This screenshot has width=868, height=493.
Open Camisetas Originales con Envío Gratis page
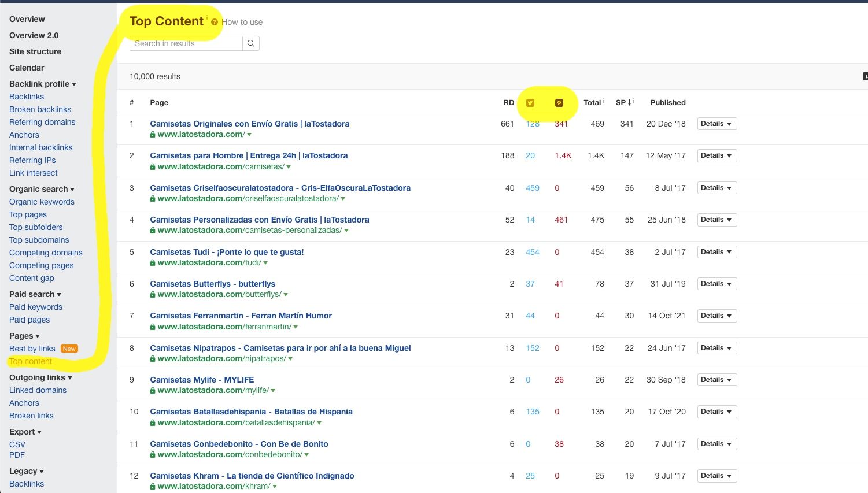click(x=249, y=124)
